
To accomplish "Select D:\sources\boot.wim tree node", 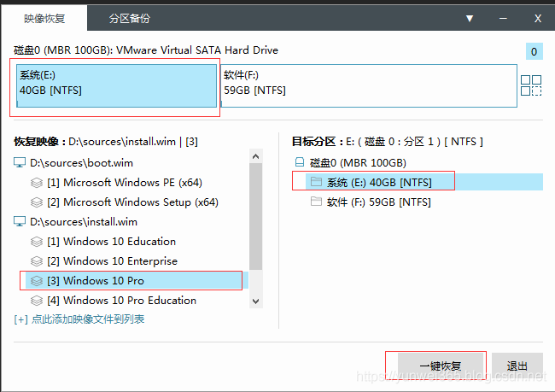I will 81,163.
